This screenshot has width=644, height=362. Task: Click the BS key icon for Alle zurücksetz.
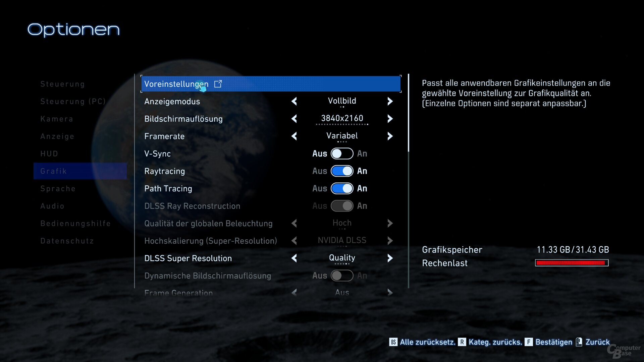(x=393, y=342)
